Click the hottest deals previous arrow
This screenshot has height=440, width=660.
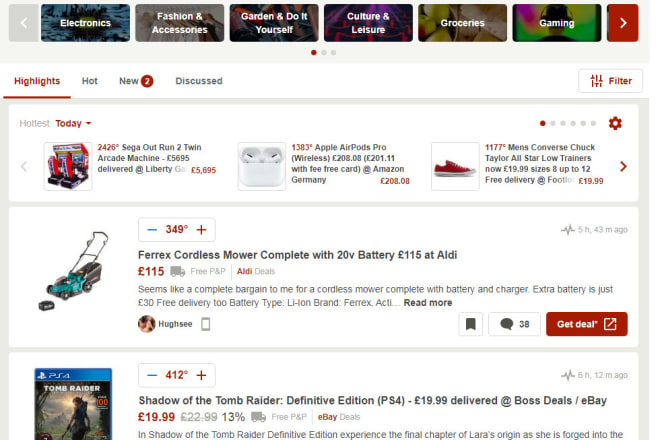pos(24,167)
